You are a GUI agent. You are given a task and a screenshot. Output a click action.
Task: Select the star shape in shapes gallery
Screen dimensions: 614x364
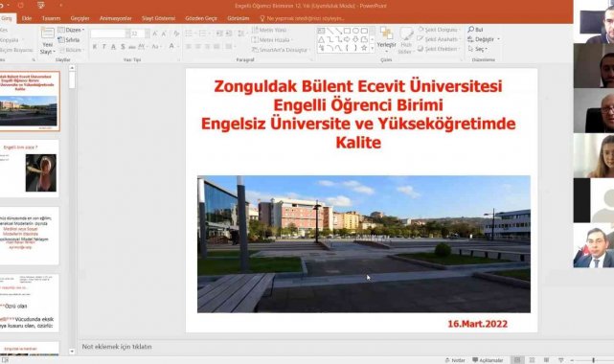point(364,48)
